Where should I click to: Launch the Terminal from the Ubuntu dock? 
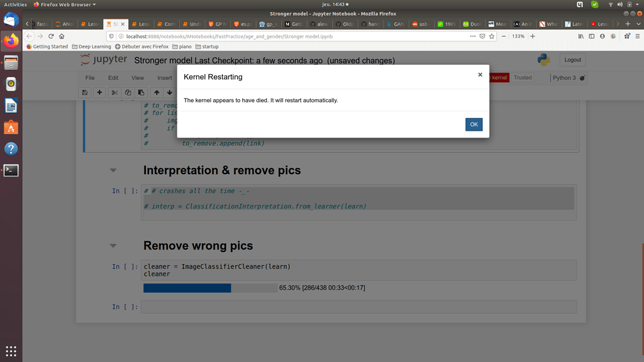(10, 170)
